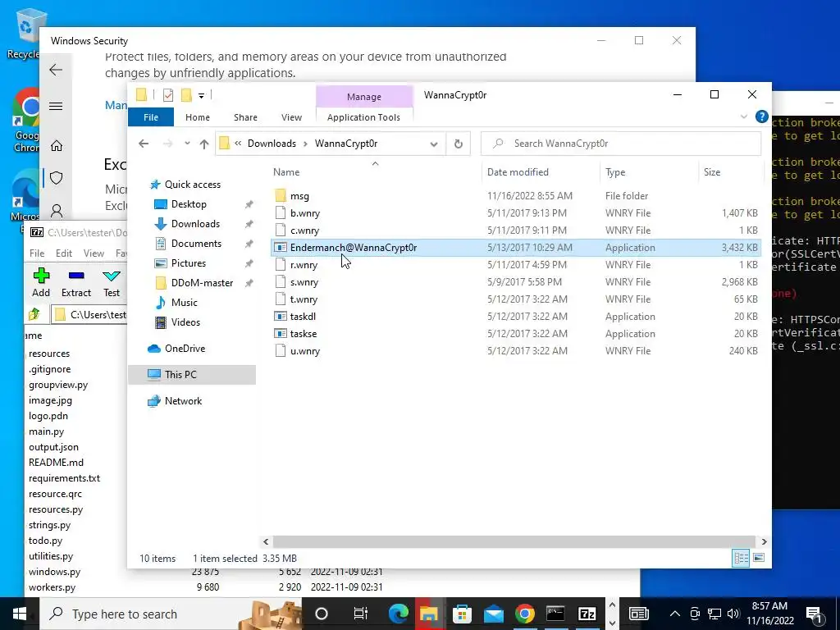The width and height of the screenshot is (840, 630).
Task: Go back in Windows Security window
Action: coord(56,70)
